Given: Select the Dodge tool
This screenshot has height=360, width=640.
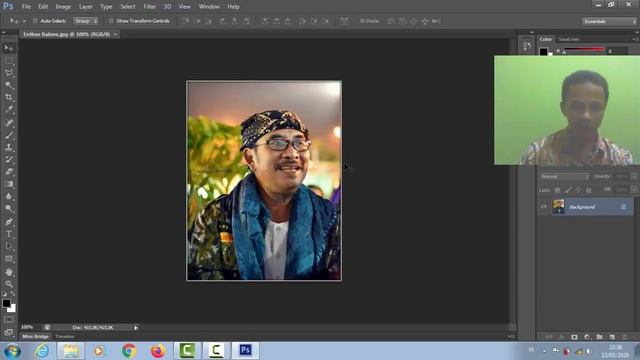Looking at the screenshot, I should (x=9, y=209).
